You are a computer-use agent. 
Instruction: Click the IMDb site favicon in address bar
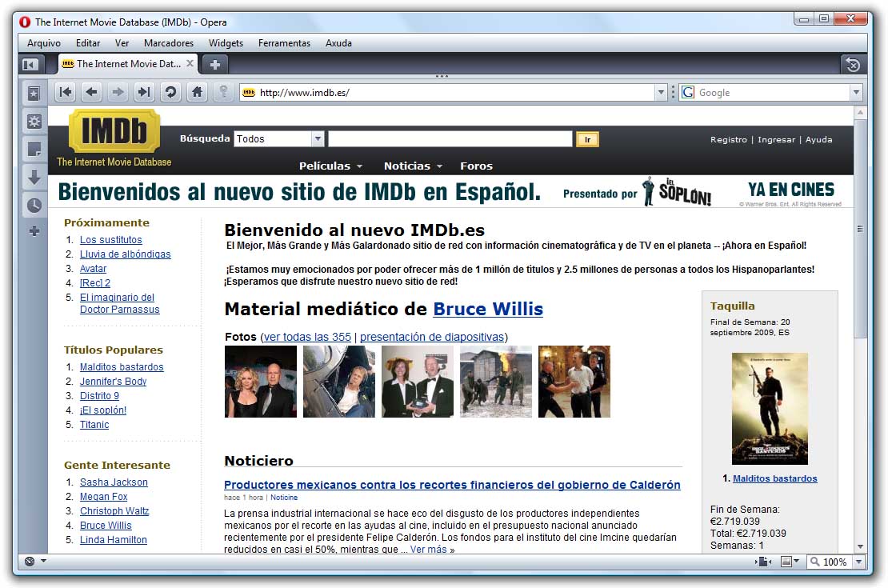[249, 92]
